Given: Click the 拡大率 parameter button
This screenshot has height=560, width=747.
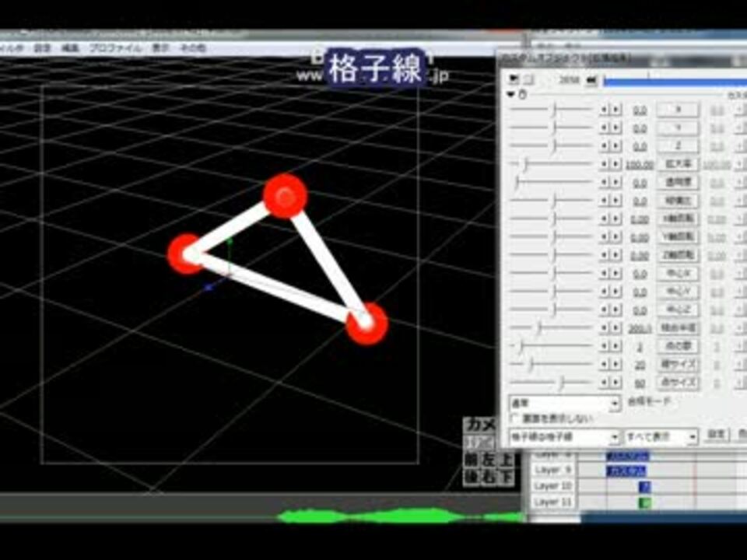Looking at the screenshot, I should [x=679, y=164].
